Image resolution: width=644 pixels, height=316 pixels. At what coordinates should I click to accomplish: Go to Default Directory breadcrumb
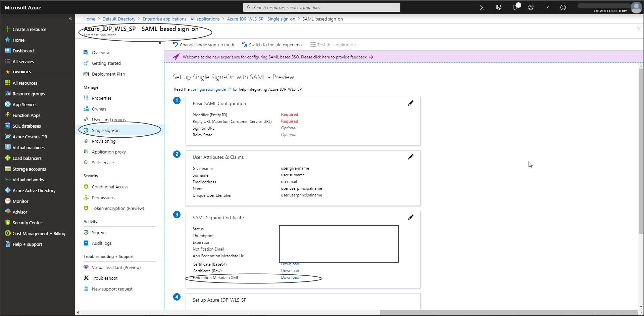coord(119,19)
